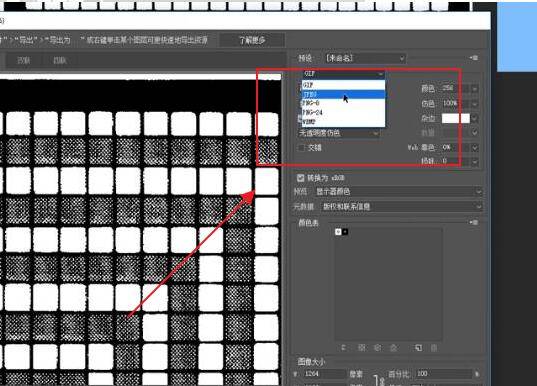Open the 元数据 metadata dropdown
Screen dimensions: 537x386
coord(401,206)
